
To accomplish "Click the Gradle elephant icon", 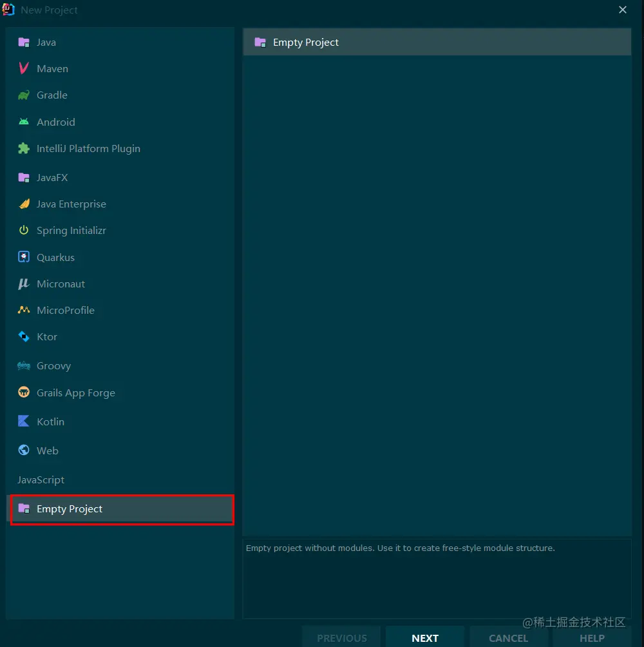I will (24, 95).
